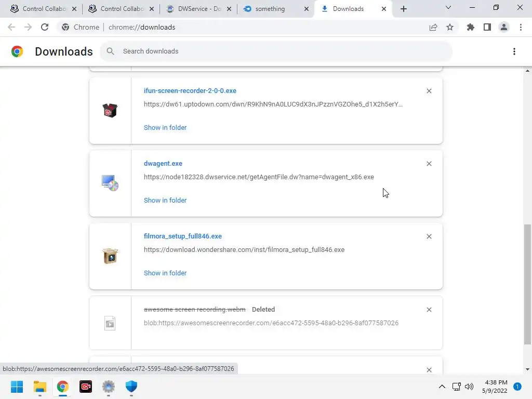Open a new tab with plus
The width and height of the screenshot is (532, 399).
pos(403,9)
